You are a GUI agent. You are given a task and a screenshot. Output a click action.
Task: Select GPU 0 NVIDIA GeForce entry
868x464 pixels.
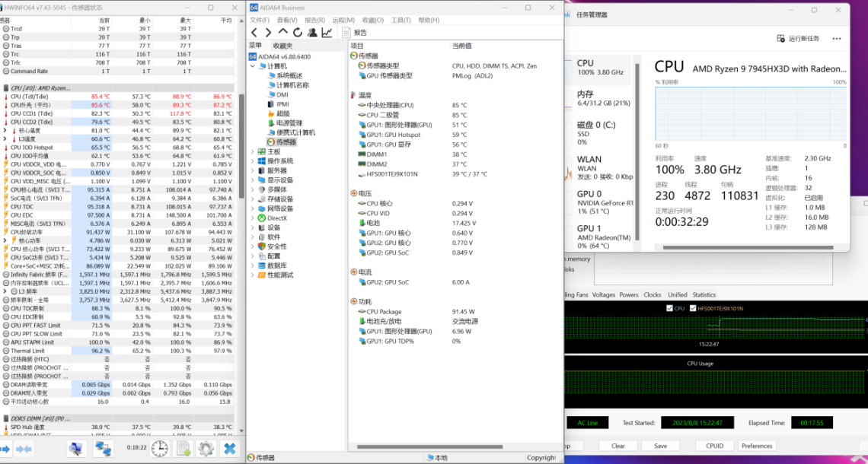[x=598, y=202]
